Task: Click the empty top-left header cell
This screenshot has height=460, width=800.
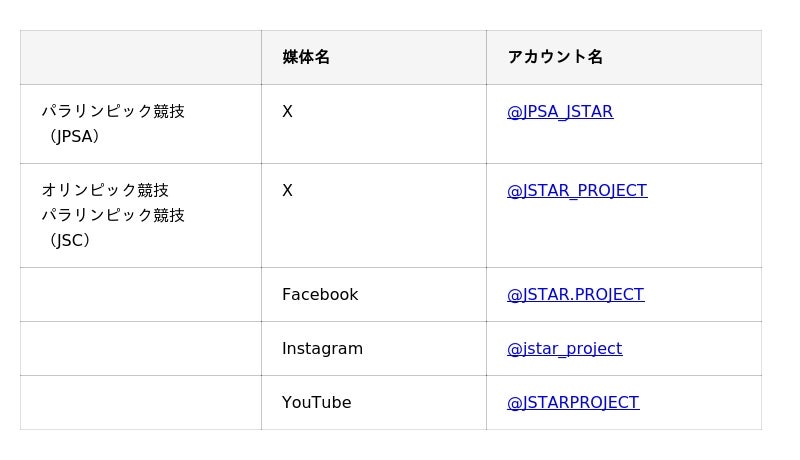Action: tap(140, 57)
